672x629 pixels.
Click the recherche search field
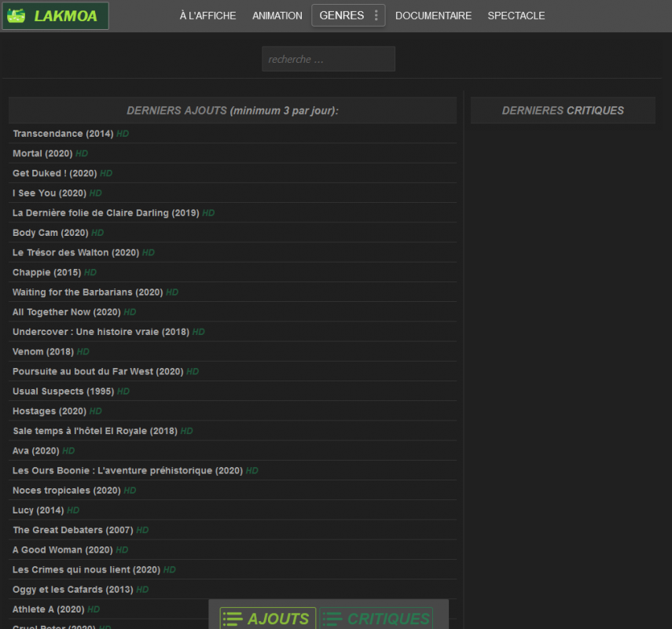pyautogui.click(x=329, y=59)
